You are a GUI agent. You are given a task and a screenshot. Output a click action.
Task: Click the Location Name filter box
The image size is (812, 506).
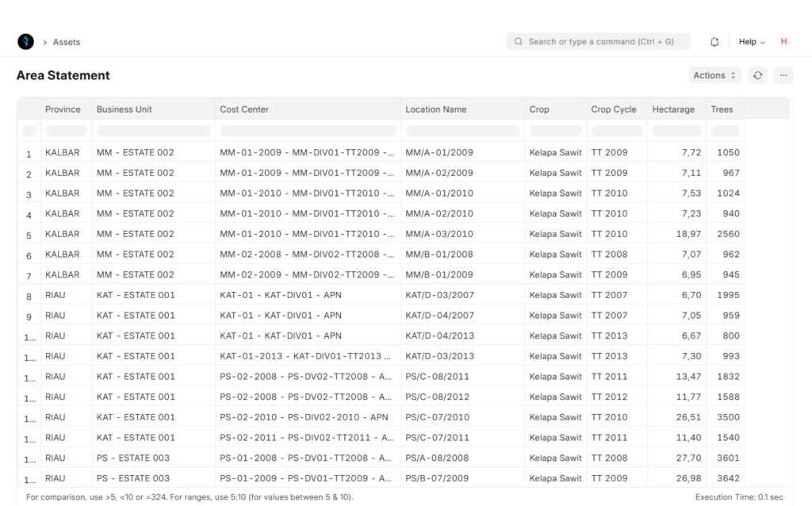pos(462,131)
